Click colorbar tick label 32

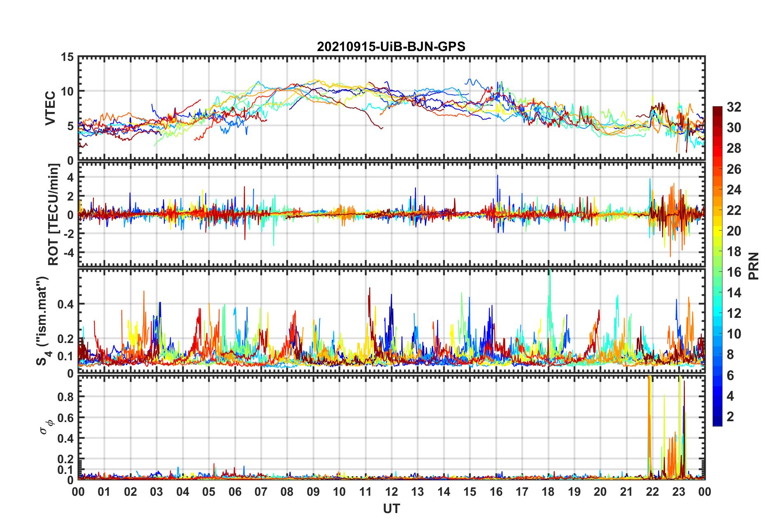coord(734,107)
